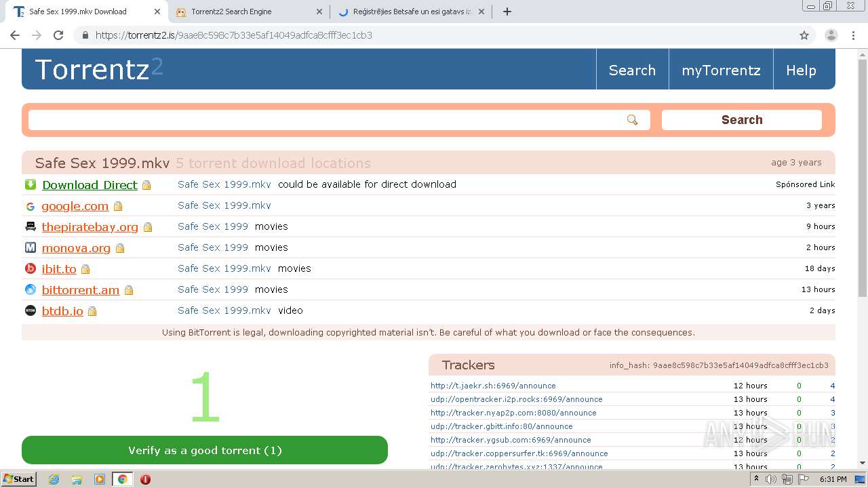Click the red Opera taskbar icon

(x=145, y=479)
